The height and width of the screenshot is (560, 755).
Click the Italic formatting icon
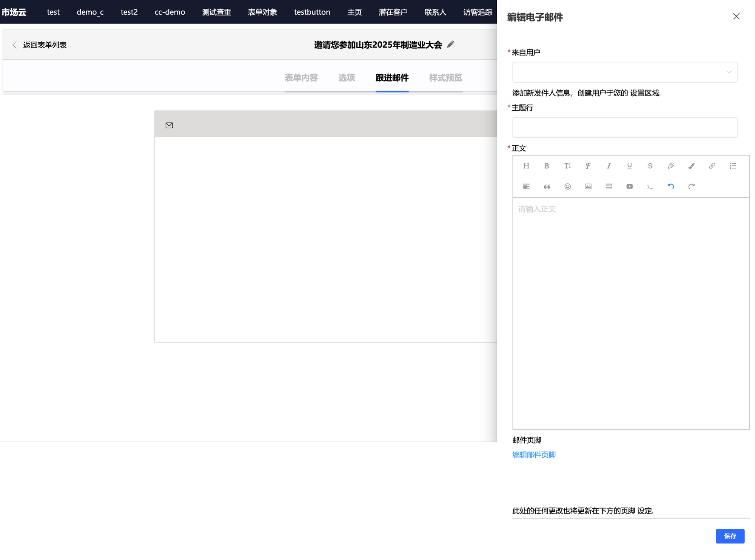pos(609,166)
